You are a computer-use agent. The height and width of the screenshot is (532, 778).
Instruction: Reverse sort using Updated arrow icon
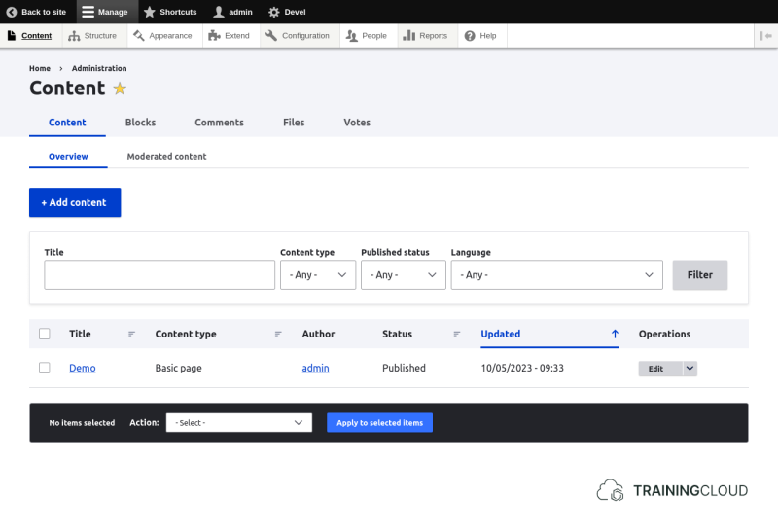(x=615, y=334)
